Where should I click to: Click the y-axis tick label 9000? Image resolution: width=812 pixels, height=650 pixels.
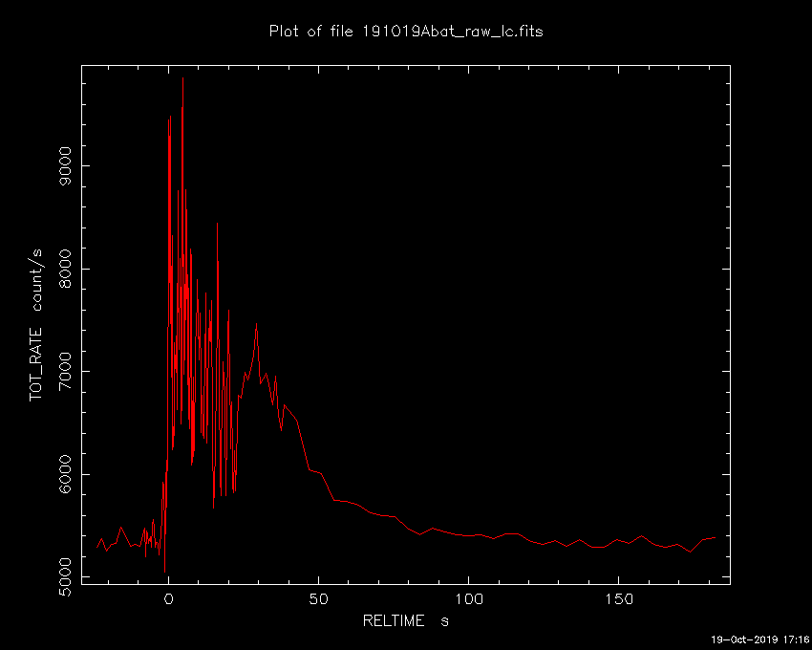coord(65,166)
